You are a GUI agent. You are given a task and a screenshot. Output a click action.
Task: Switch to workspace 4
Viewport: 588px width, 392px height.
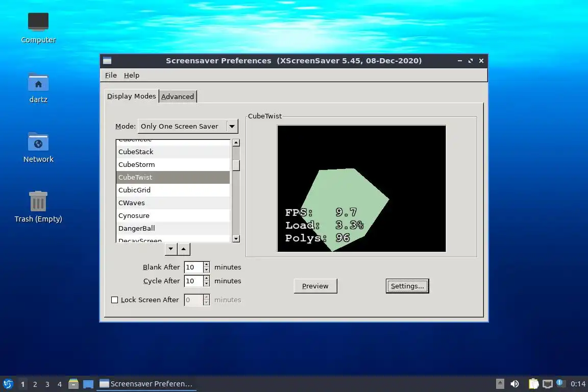point(60,384)
